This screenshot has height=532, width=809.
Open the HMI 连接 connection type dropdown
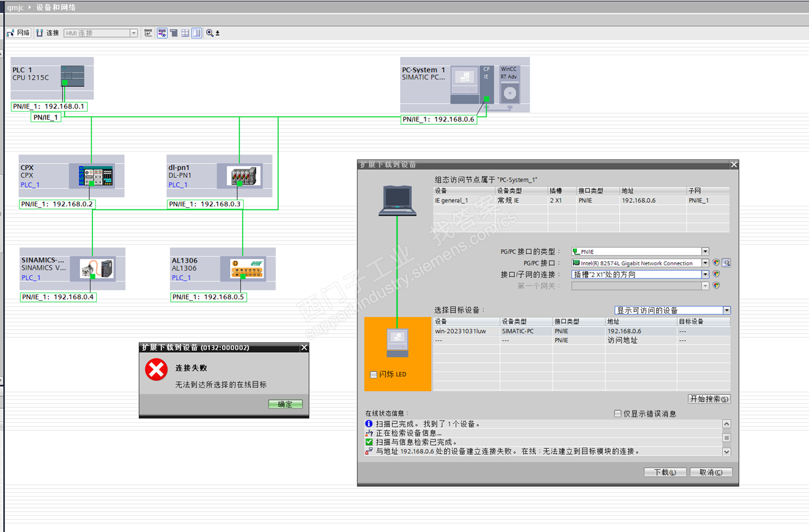(133, 33)
